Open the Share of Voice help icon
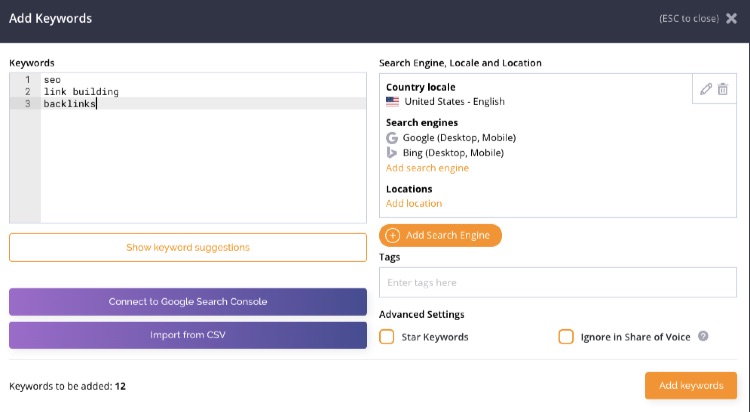 click(703, 336)
